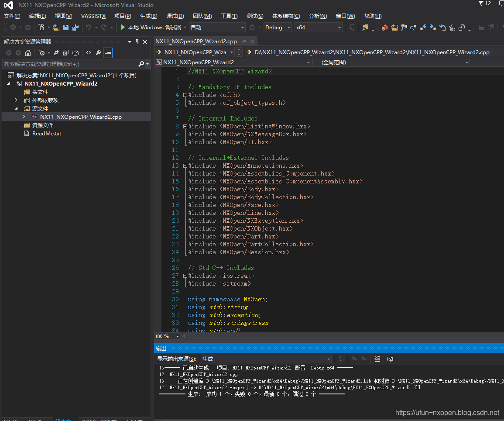The image size is (504, 421).
Task: Open the 自动 debug type dropdown
Action: [217, 28]
